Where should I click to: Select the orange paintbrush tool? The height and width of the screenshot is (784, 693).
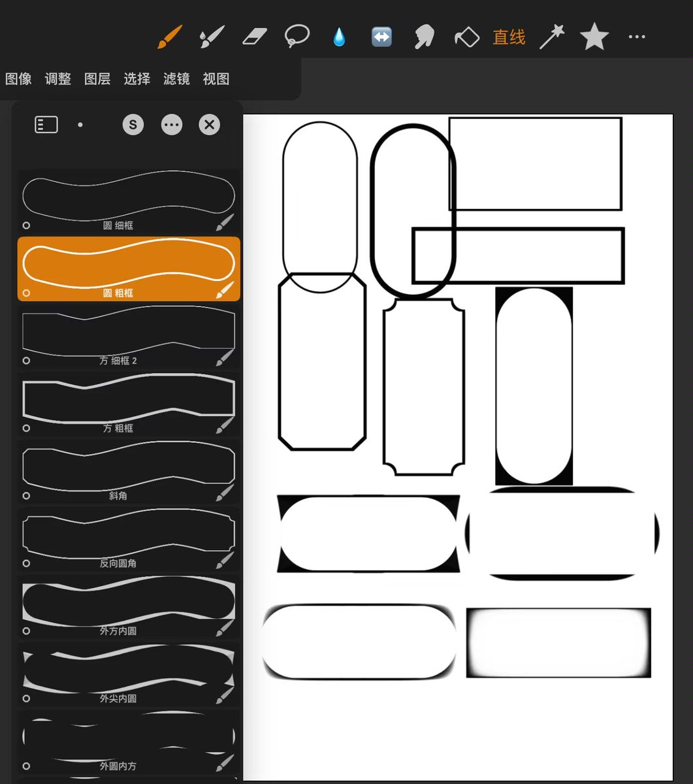(x=169, y=37)
